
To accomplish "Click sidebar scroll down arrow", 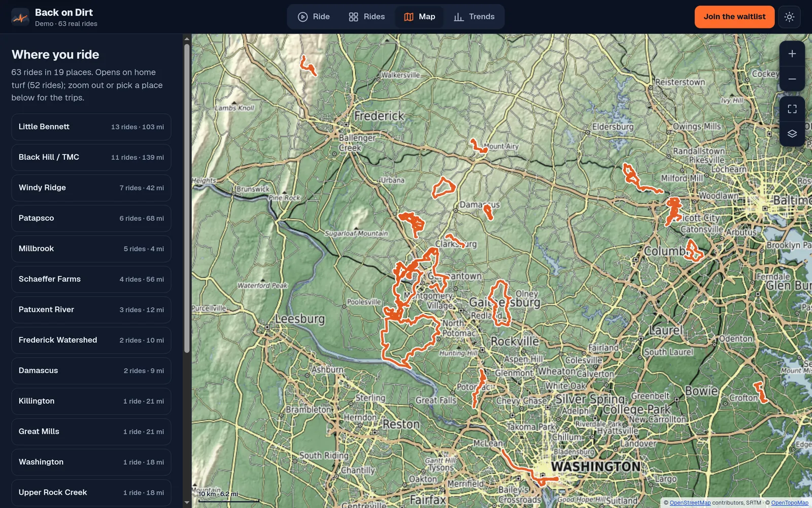I will [187, 503].
